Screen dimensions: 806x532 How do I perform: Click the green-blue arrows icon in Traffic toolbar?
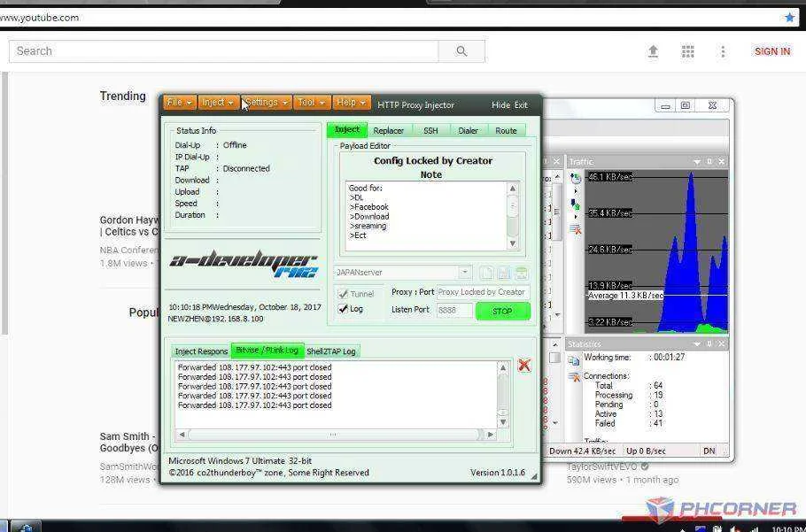(575, 204)
